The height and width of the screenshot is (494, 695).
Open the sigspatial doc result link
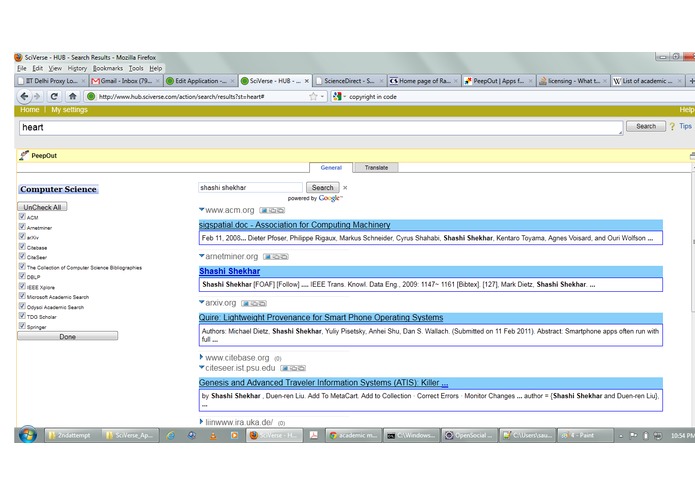pos(295,225)
